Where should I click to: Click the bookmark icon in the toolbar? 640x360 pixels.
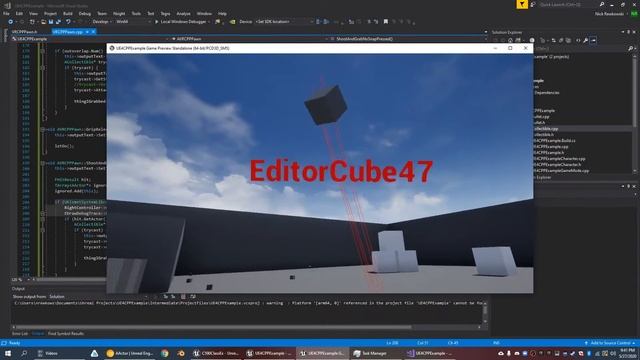click(386, 22)
